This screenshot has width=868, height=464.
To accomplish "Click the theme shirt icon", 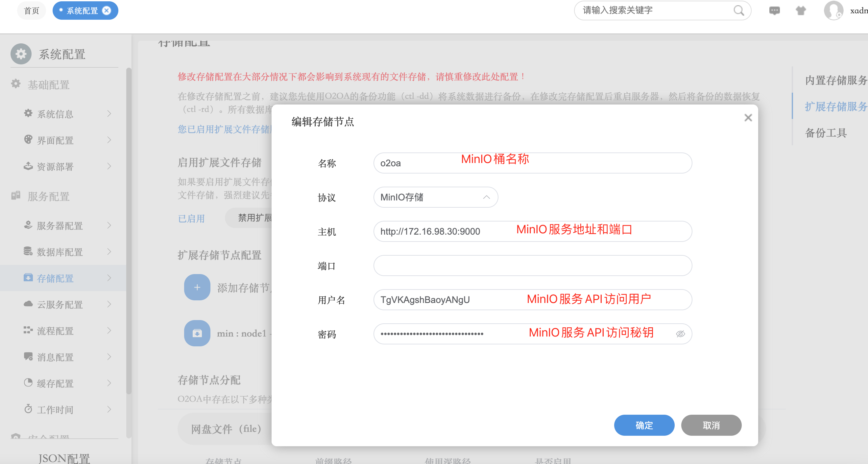I will [x=801, y=11].
